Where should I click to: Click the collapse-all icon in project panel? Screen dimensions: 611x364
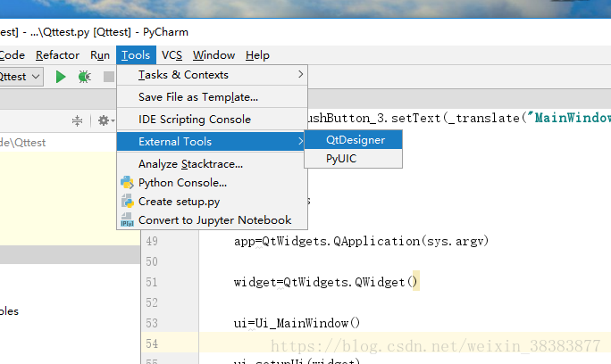[77, 120]
